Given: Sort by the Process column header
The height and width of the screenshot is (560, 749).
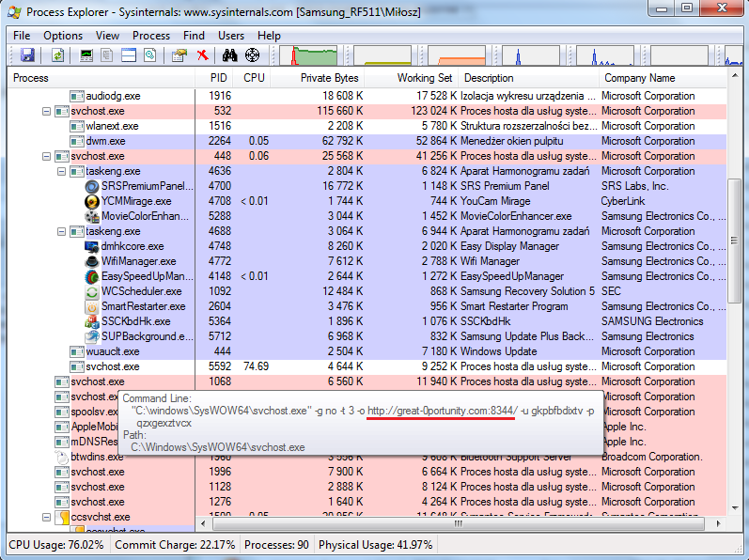Looking at the screenshot, I should [x=101, y=78].
